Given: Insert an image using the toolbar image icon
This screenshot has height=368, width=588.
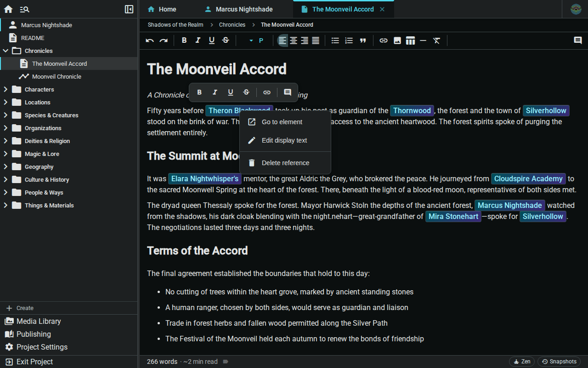Looking at the screenshot, I should click(x=397, y=40).
